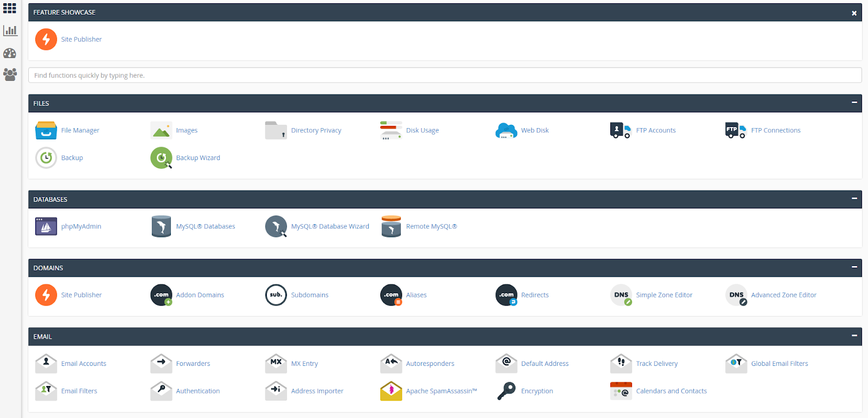The height and width of the screenshot is (418, 868).
Task: Click the Files section header title
Action: tap(41, 103)
